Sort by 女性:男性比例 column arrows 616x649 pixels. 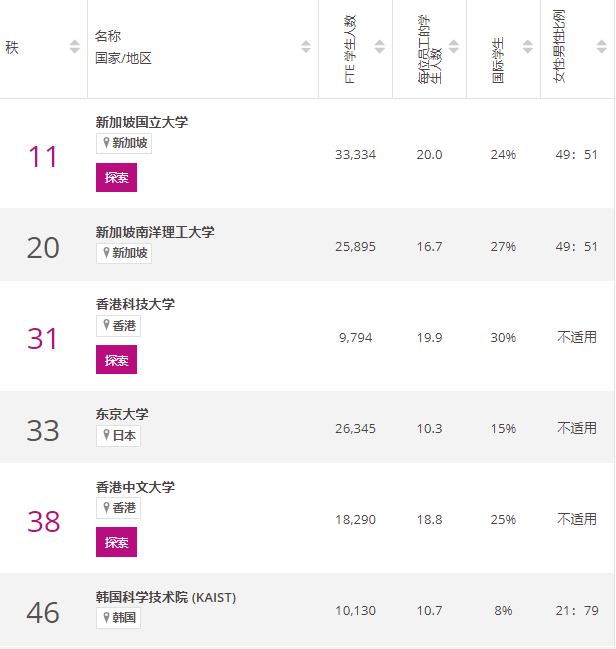point(602,47)
